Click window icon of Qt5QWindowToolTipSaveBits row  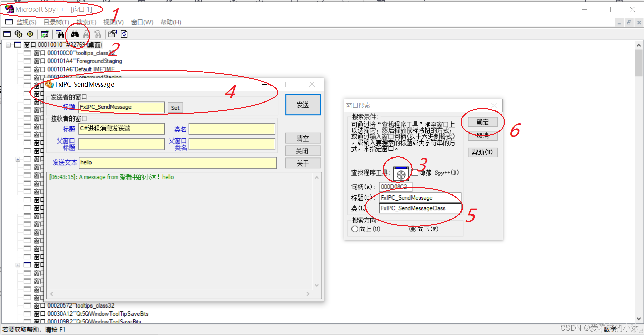27,314
